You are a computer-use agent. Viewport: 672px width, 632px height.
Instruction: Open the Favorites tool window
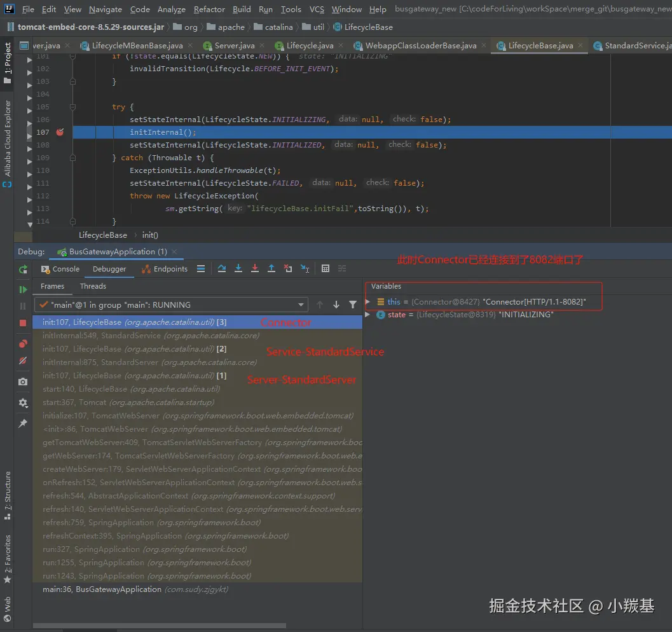pyautogui.click(x=7, y=559)
